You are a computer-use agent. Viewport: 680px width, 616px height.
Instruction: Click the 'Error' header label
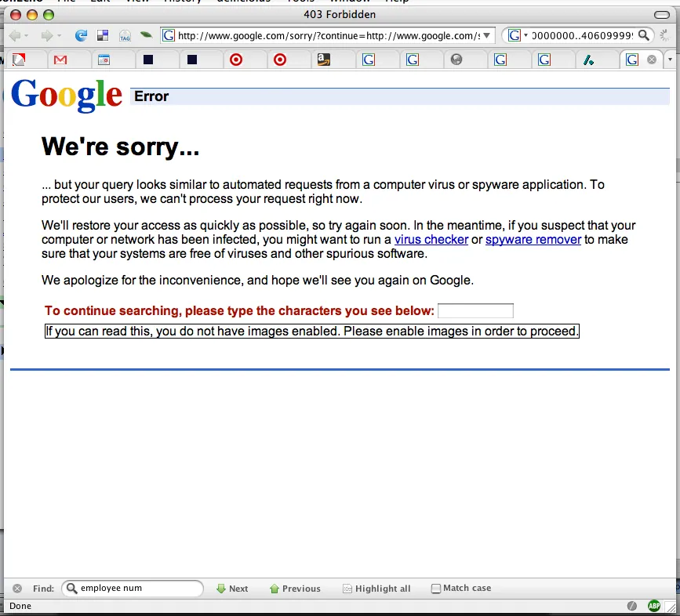pos(151,96)
